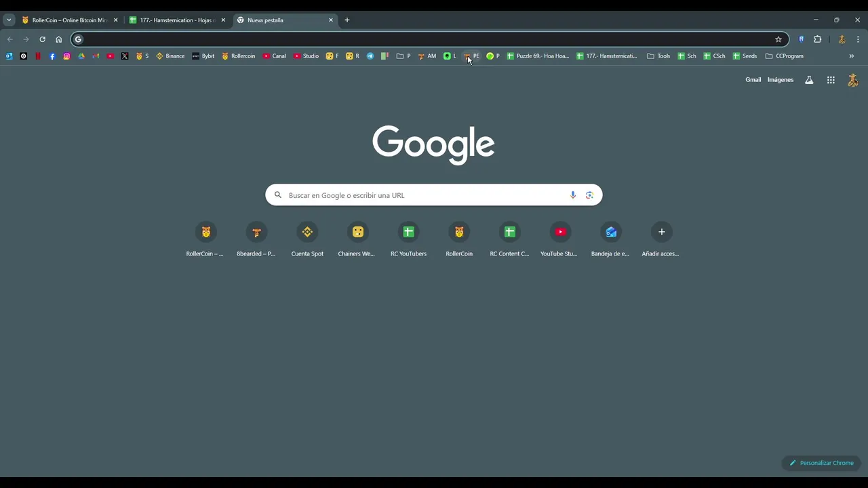Show the hidden bookmarks overflow chevron
The height and width of the screenshot is (488, 868).
[852, 56]
